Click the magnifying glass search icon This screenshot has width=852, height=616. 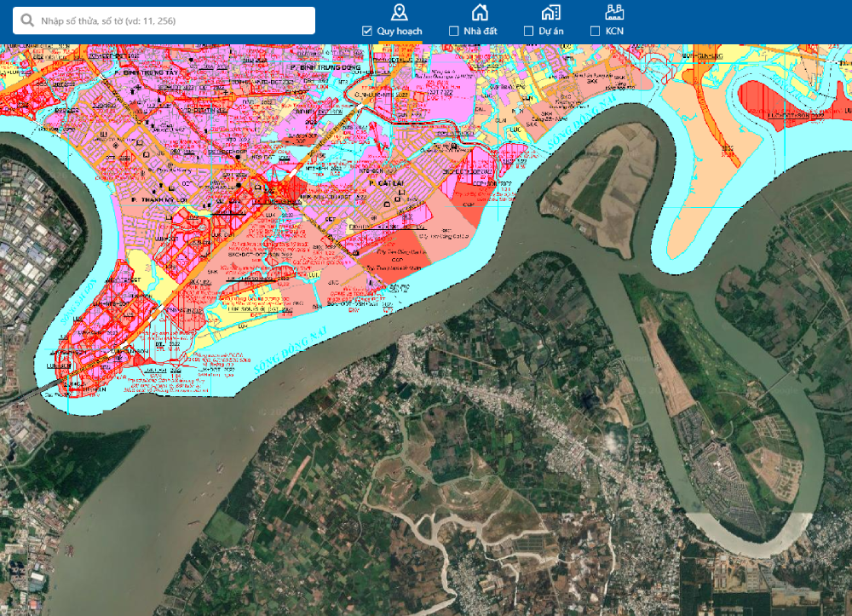27,20
